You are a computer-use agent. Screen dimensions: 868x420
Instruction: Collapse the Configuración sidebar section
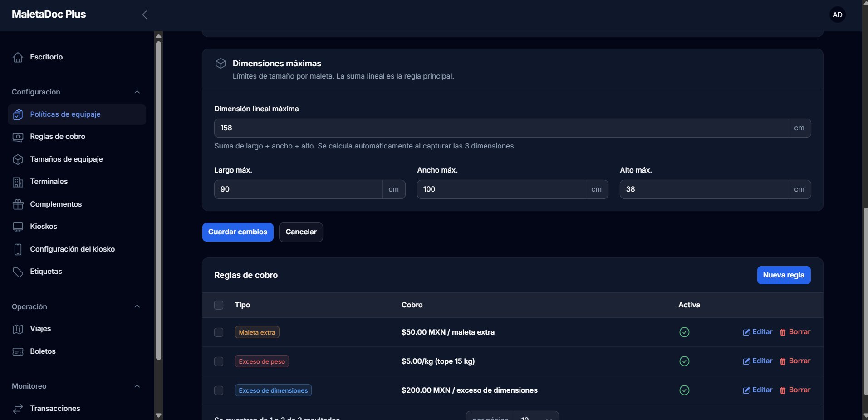pos(137,92)
